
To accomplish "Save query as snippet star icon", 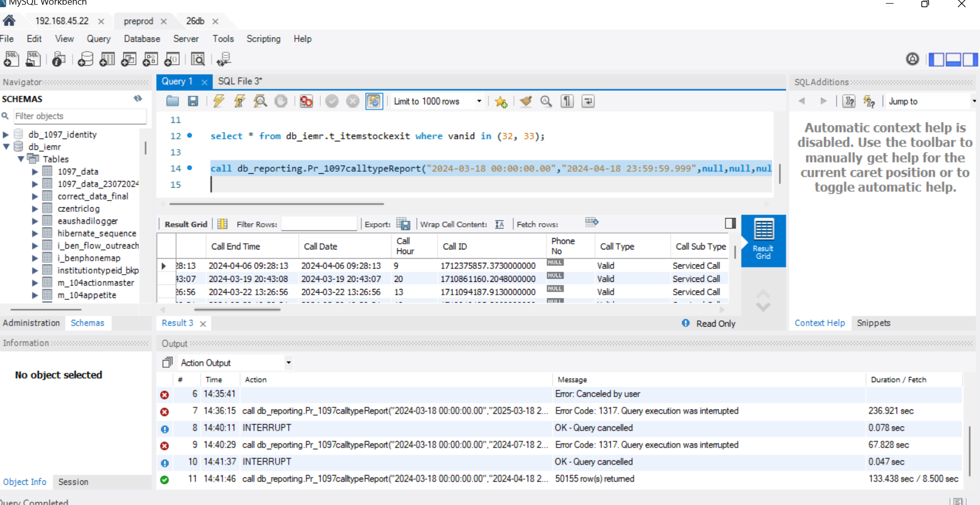I will click(x=501, y=101).
